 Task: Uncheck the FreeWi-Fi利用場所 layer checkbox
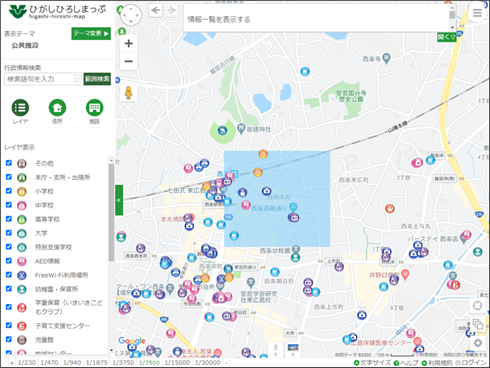point(9,275)
